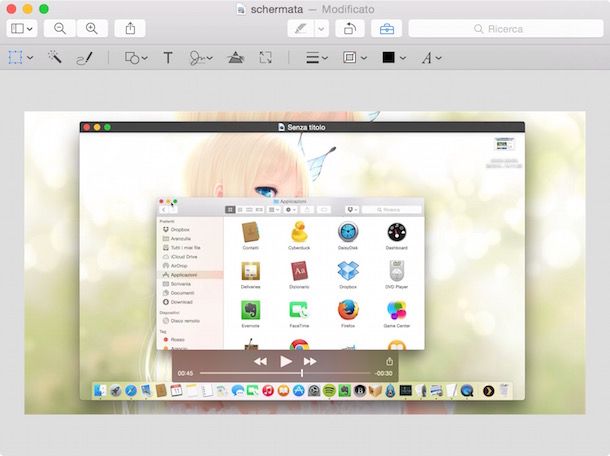610x456 pixels.
Task: Click the Ricerca search field
Action: (x=506, y=28)
